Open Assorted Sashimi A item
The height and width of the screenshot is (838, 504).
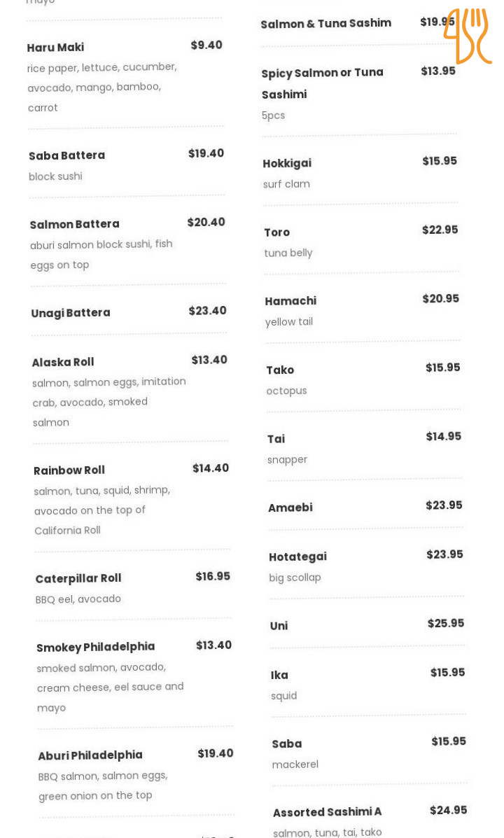tap(327, 812)
